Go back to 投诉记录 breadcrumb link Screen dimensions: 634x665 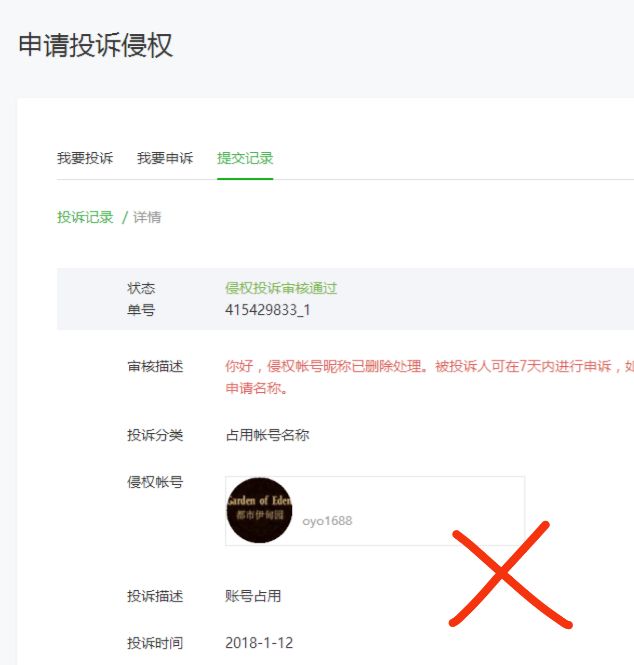coord(85,217)
